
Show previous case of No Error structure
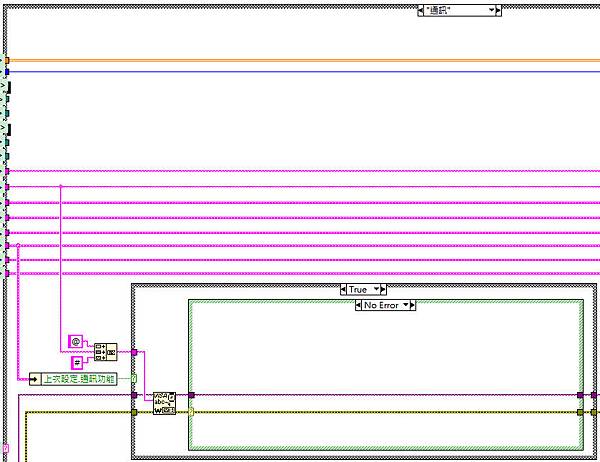click(x=358, y=305)
